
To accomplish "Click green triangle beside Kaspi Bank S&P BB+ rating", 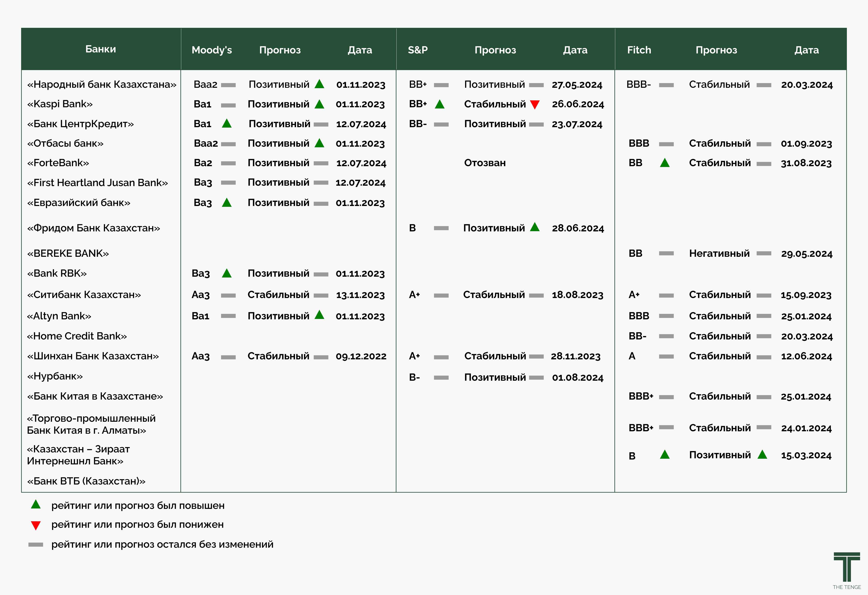I will click(440, 104).
